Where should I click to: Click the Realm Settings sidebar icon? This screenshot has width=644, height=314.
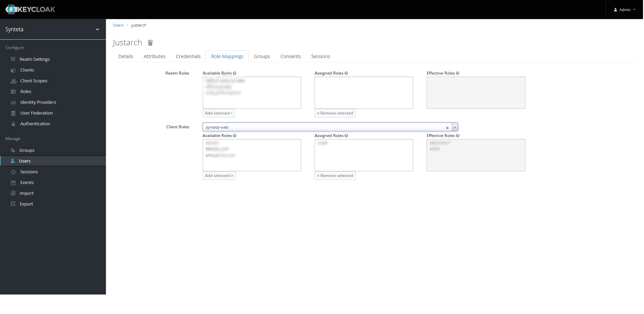[x=13, y=59]
